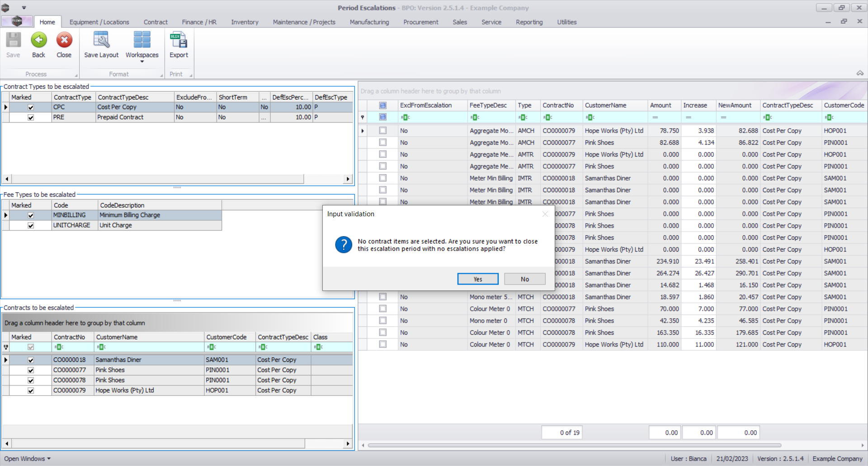Viewport: 868px width, 466px height.
Task: Toggle Marked checkbox for Prepaid Contract row
Action: tap(31, 118)
